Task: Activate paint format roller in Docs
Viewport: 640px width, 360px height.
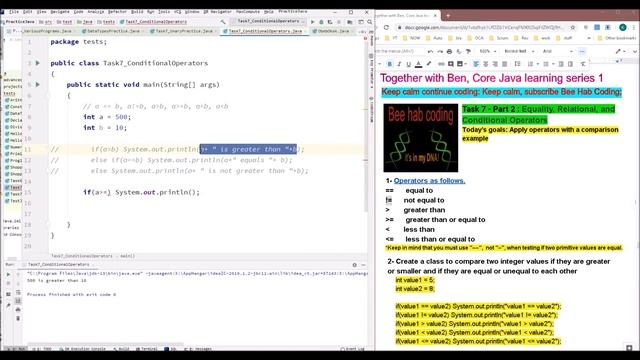Action: tap(469, 51)
